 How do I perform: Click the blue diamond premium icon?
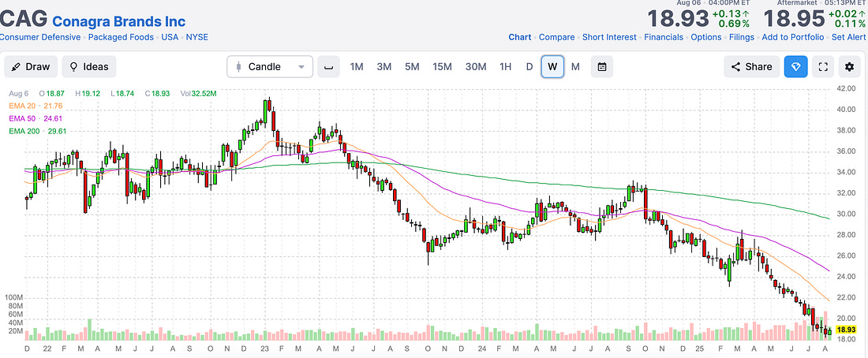pos(795,67)
